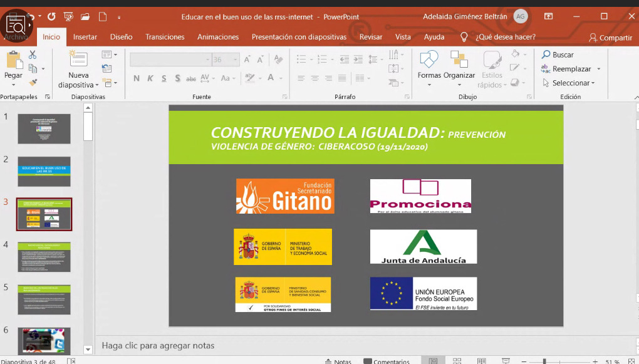The image size is (639, 364).
Task: Click the Center text alignment icon
Action: [314, 78]
